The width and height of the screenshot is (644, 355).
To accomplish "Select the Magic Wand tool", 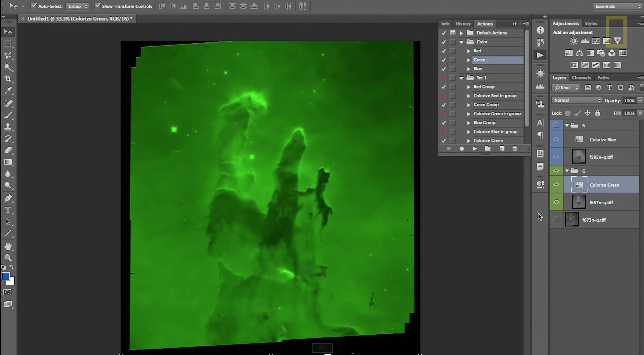I will tap(8, 67).
